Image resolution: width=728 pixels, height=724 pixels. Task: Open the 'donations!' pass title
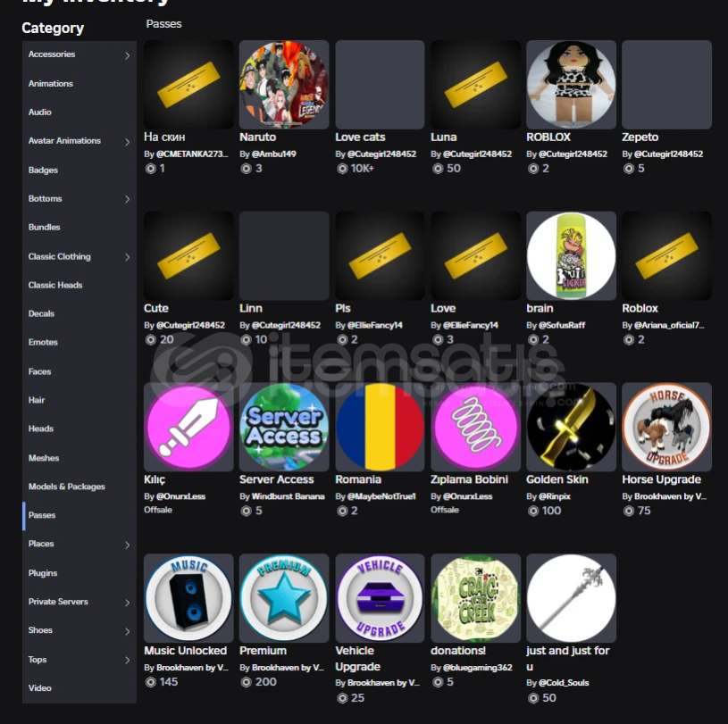coord(457,651)
